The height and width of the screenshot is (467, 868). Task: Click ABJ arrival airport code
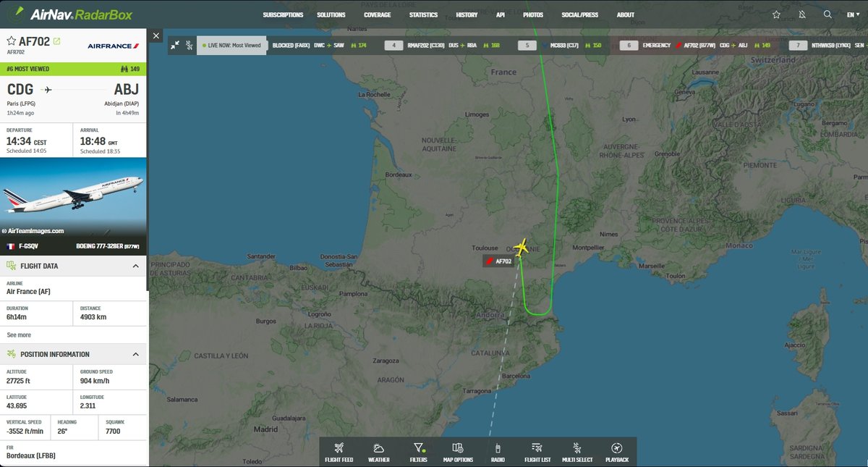click(127, 90)
